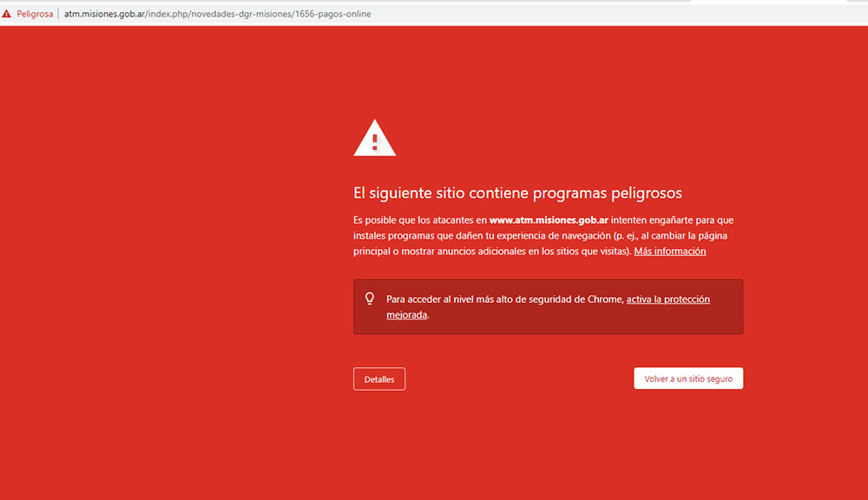Click the large white warning triangle

point(374,139)
